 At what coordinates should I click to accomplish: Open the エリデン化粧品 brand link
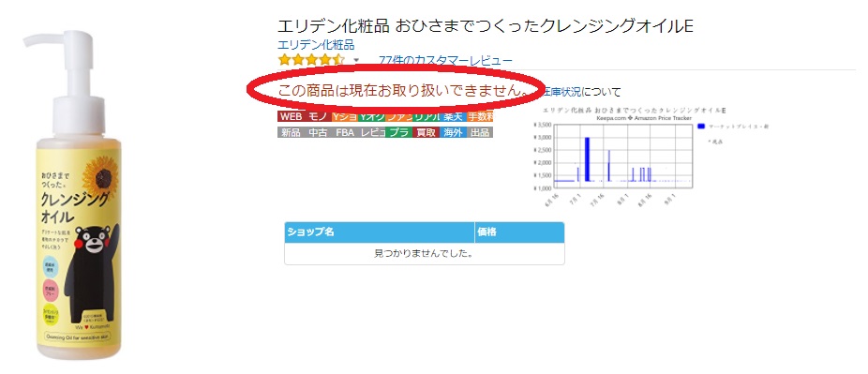316,45
